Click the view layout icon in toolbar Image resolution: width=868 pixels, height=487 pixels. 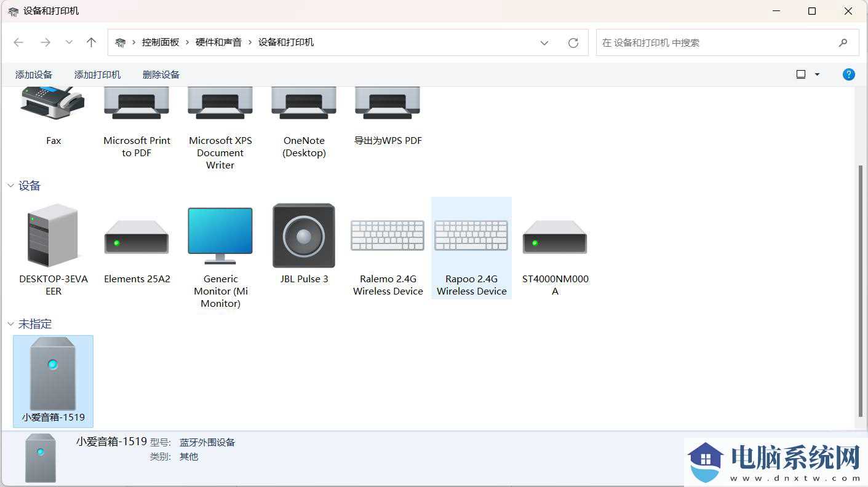pos(801,74)
